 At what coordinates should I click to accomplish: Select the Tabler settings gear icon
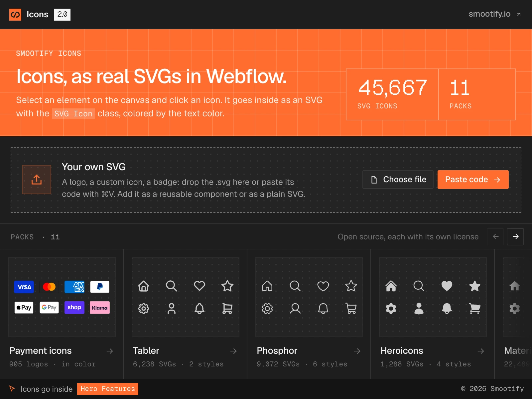[x=144, y=309]
